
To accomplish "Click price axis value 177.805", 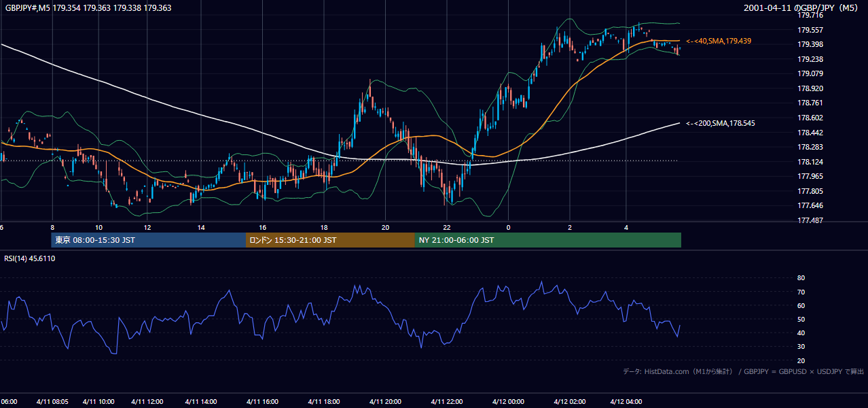I will [x=810, y=191].
